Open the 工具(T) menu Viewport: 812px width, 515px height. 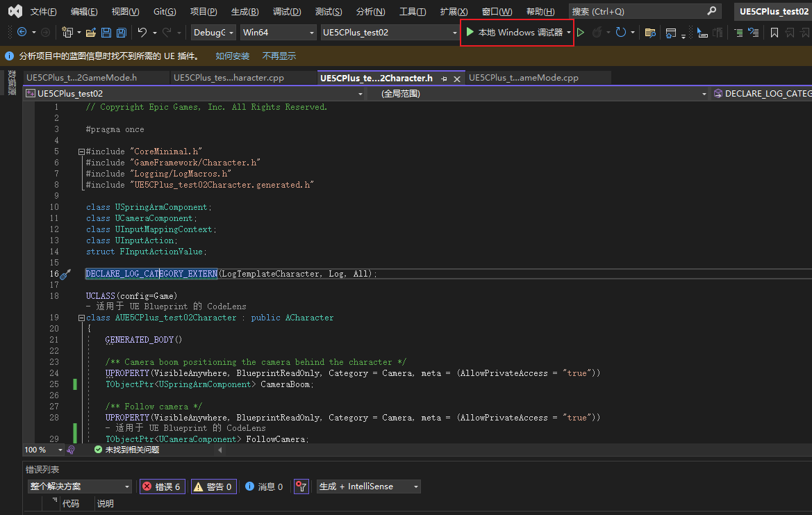(x=413, y=11)
